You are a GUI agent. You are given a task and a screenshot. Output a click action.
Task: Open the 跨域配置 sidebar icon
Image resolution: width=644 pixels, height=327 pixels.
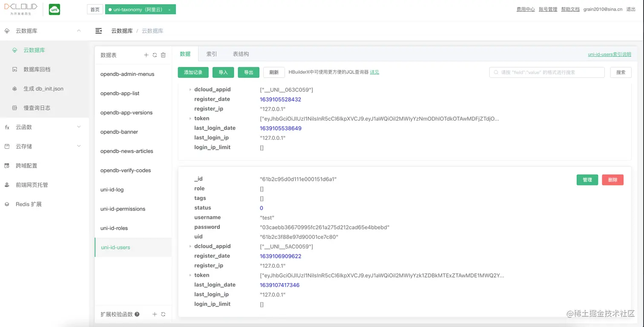coord(7,166)
